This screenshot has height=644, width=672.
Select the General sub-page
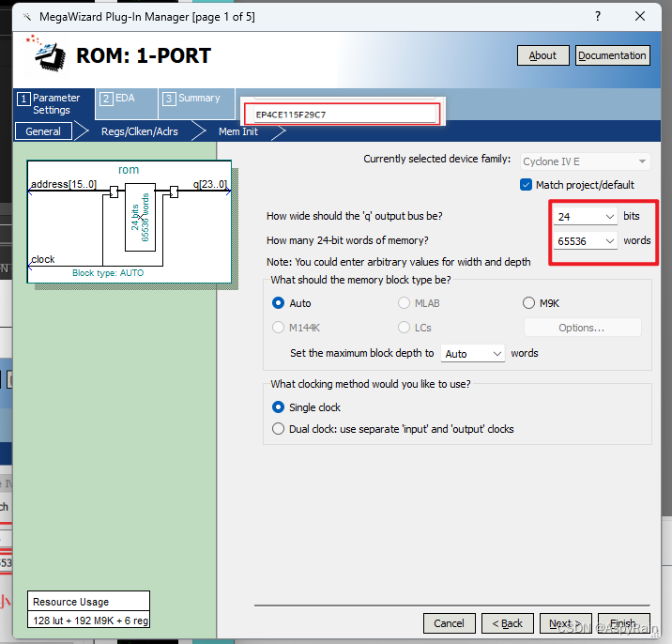[43, 131]
